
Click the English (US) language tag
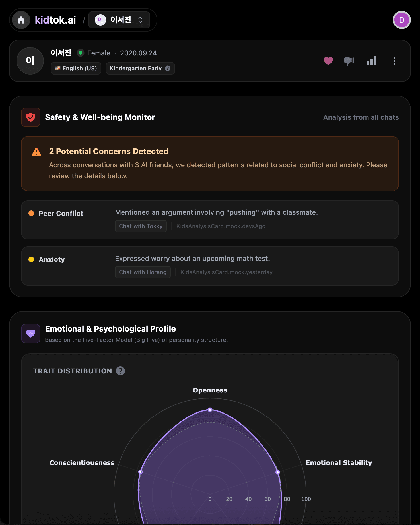click(x=76, y=68)
